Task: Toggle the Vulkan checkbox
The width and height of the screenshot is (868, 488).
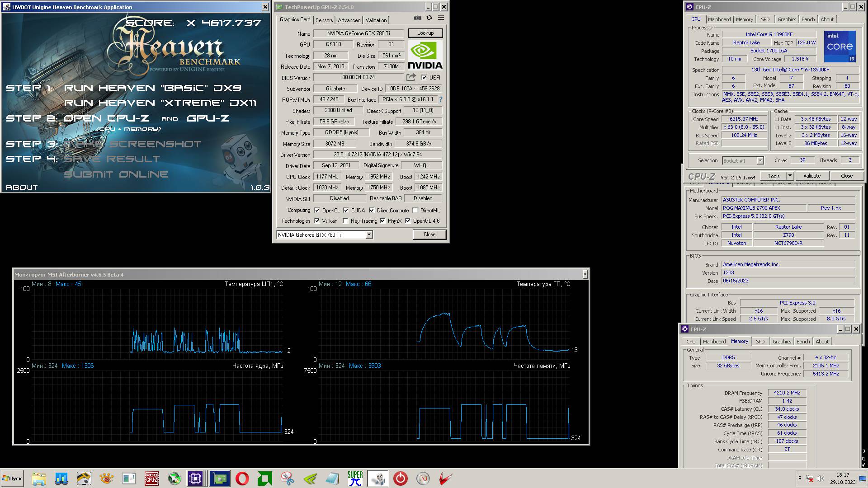Action: point(317,221)
